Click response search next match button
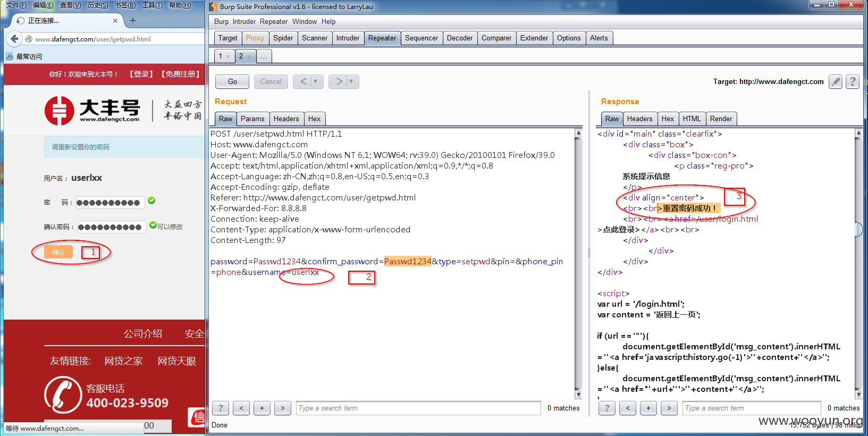This screenshot has width=868, height=436. 669,408
